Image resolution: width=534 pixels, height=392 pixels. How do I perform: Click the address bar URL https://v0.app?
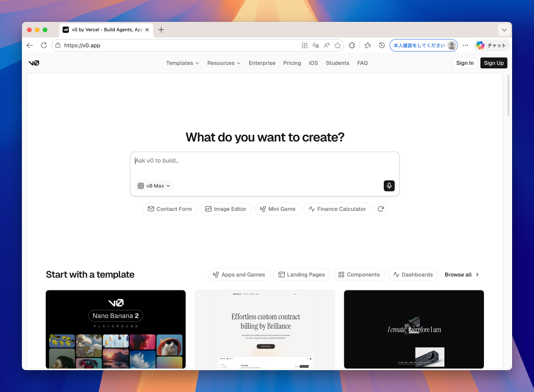tap(82, 45)
